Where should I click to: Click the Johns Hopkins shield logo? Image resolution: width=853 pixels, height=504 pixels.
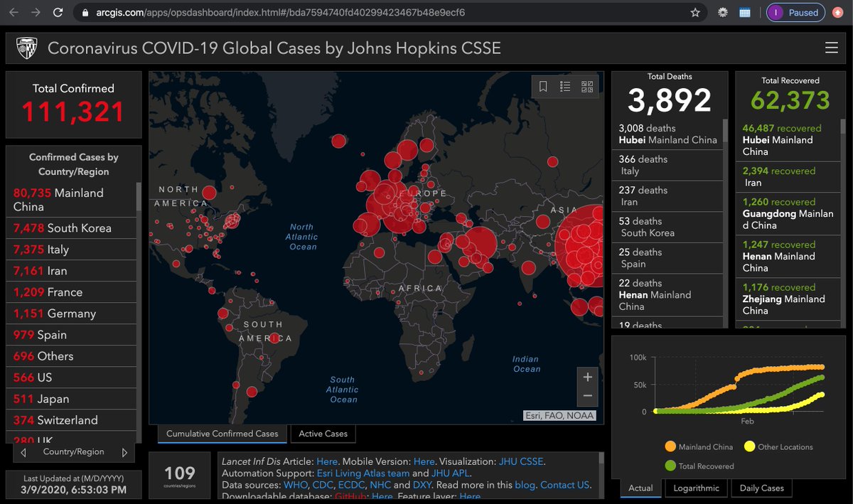tap(27, 48)
